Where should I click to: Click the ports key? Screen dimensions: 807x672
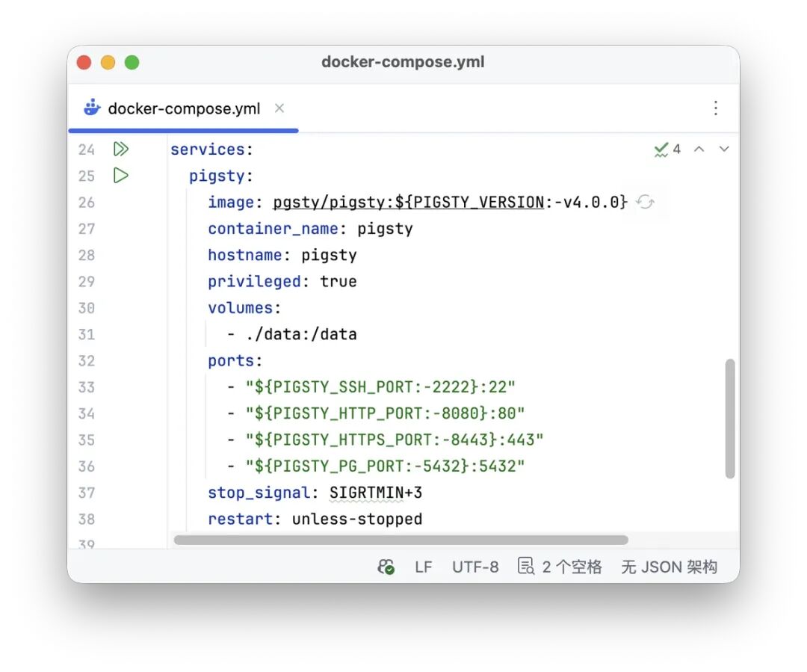tap(231, 361)
